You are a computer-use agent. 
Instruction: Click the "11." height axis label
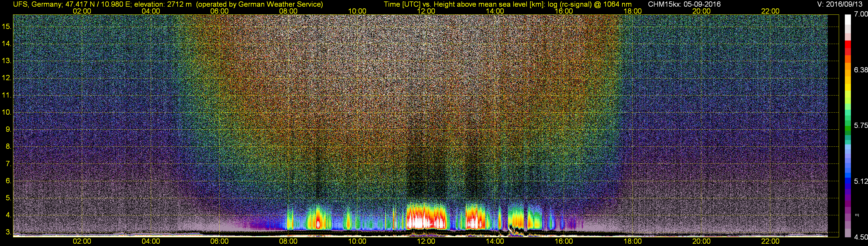coord(7,96)
